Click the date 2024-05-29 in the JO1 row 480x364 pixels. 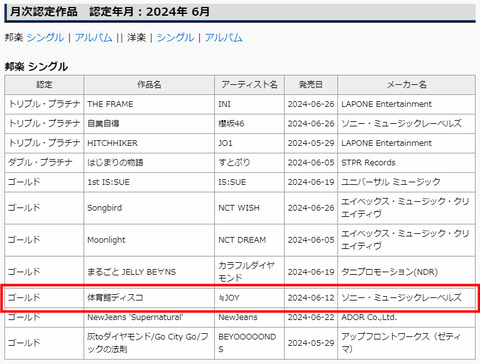tap(311, 143)
